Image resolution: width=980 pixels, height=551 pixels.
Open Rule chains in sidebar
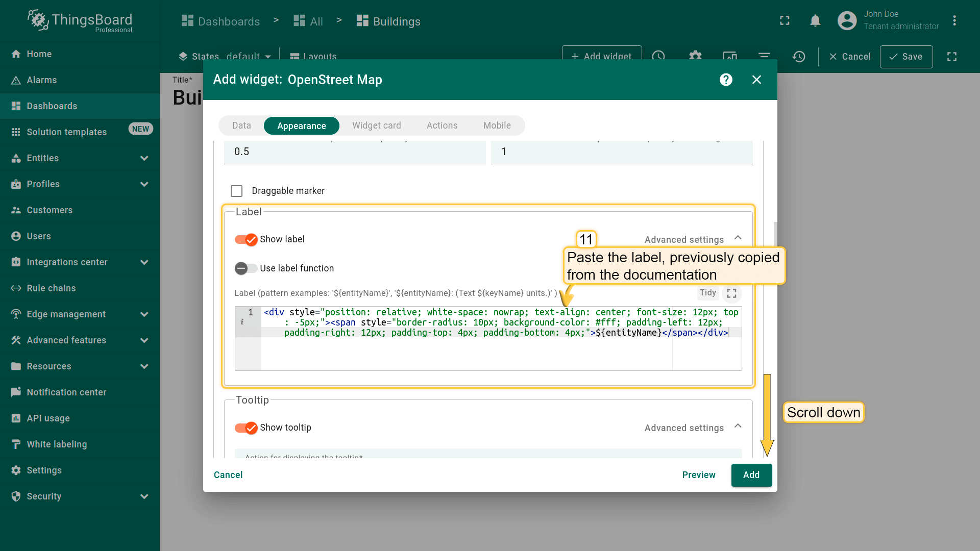tap(51, 288)
